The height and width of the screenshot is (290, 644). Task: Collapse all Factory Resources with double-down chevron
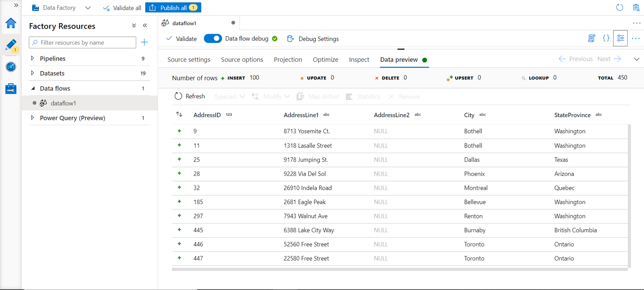coord(134,25)
